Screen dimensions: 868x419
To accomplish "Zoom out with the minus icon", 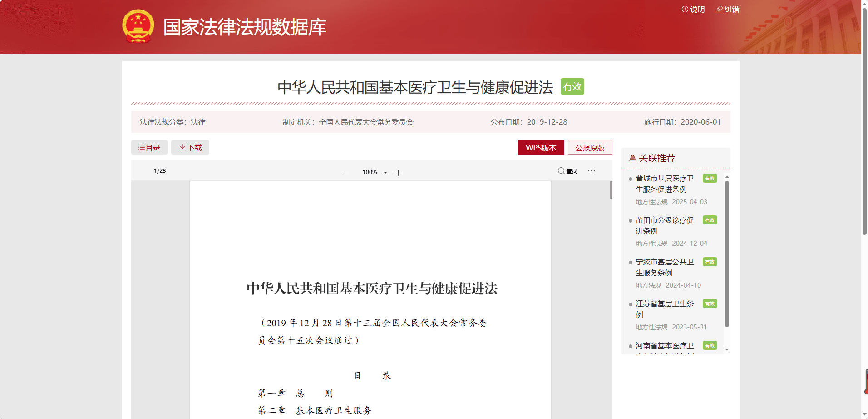I will click(345, 173).
